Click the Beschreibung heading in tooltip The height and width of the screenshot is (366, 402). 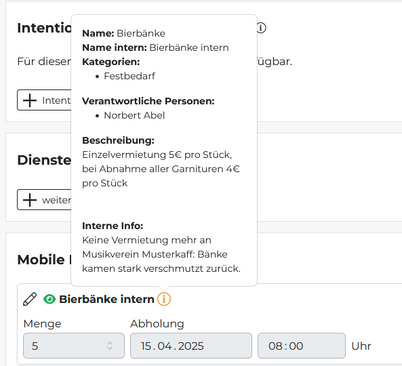(x=118, y=140)
